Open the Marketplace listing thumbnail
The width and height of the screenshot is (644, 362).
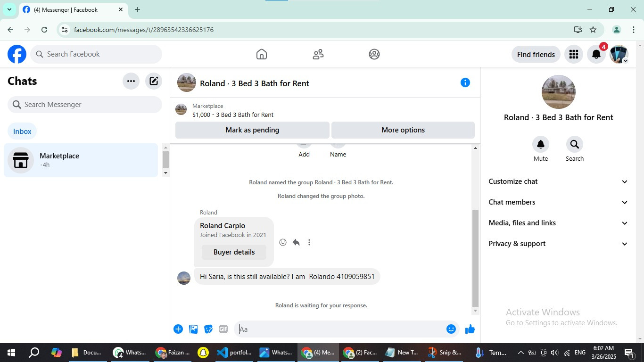pyautogui.click(x=181, y=110)
